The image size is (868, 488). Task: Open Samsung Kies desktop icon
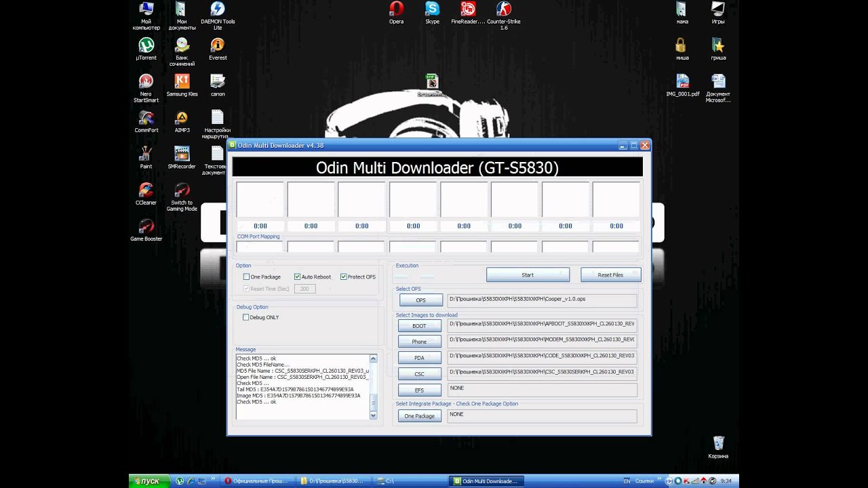tap(182, 85)
